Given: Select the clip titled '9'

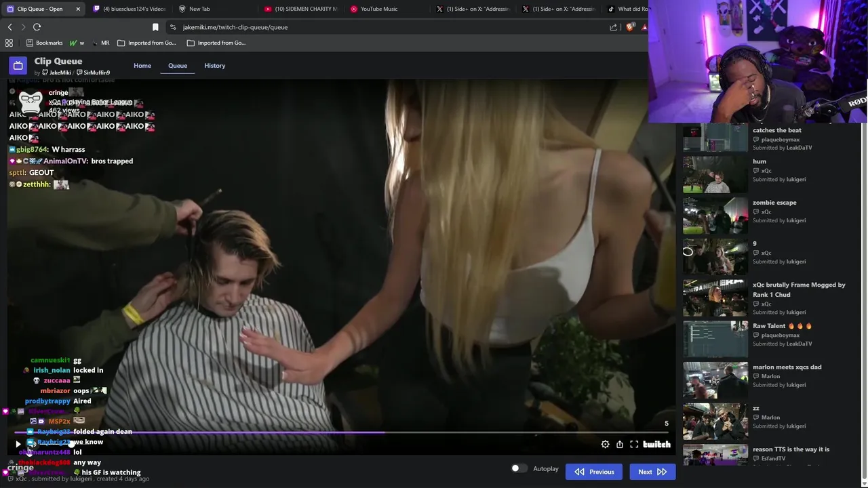Looking at the screenshot, I should (x=754, y=243).
